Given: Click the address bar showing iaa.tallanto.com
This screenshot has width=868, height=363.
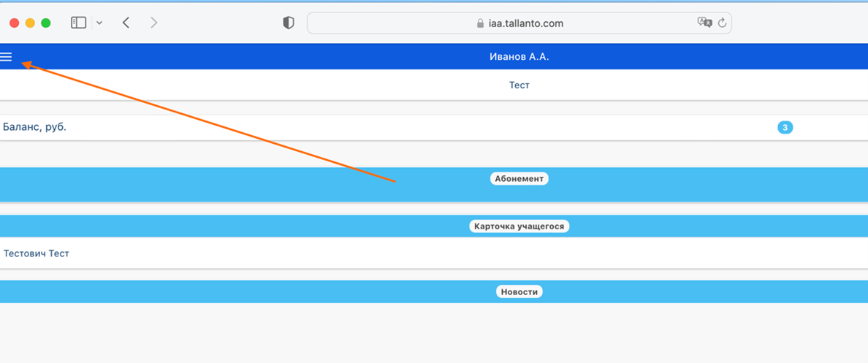Looking at the screenshot, I should 519,23.
